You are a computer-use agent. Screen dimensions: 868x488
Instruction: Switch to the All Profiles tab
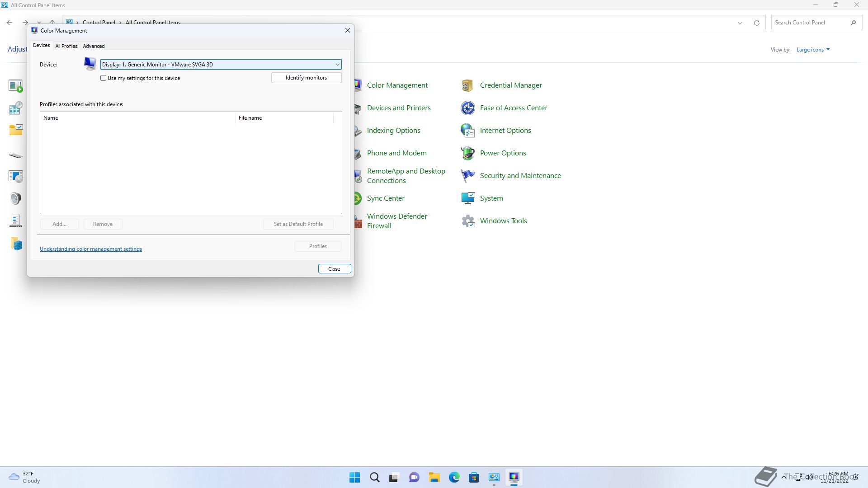coord(66,46)
